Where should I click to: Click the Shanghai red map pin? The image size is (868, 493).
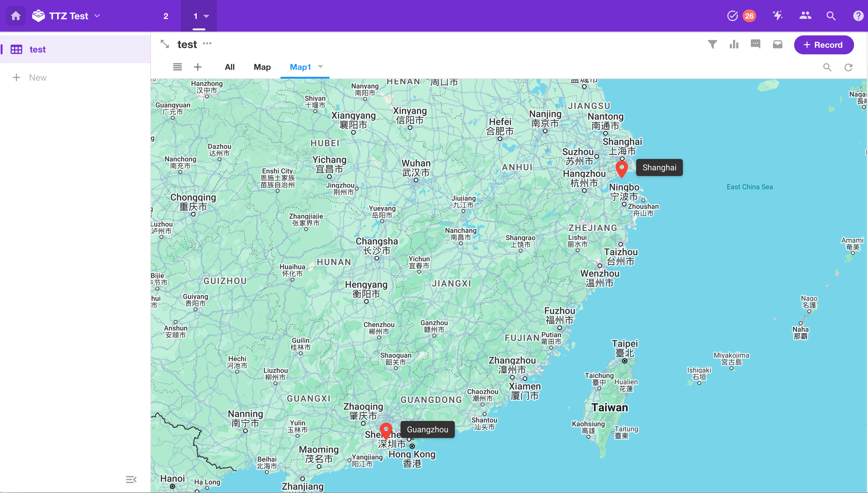621,169
